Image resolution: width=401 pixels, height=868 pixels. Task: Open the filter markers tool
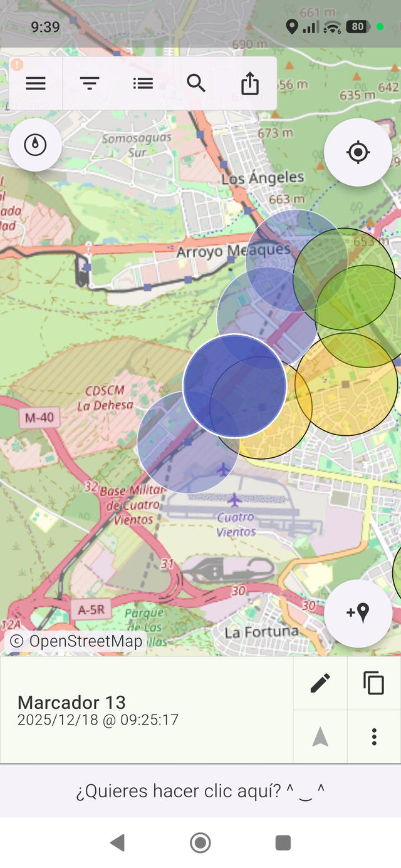click(90, 83)
